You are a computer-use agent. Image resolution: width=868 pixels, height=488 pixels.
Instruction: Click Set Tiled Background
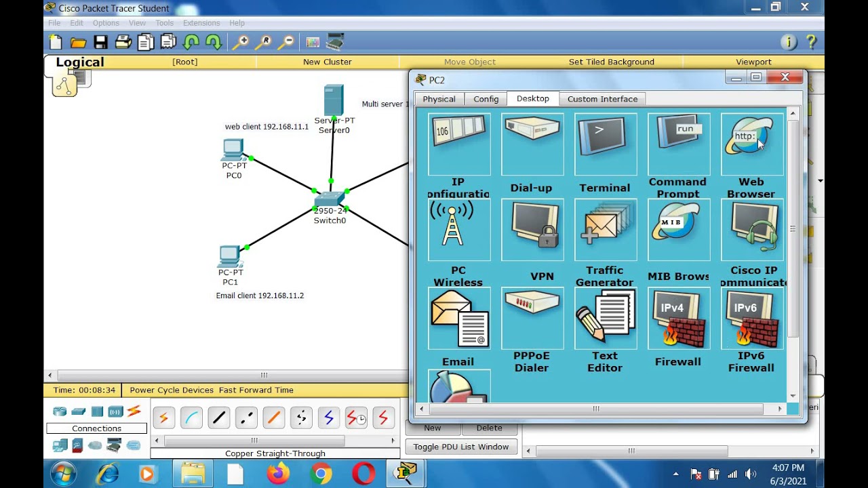[612, 62]
